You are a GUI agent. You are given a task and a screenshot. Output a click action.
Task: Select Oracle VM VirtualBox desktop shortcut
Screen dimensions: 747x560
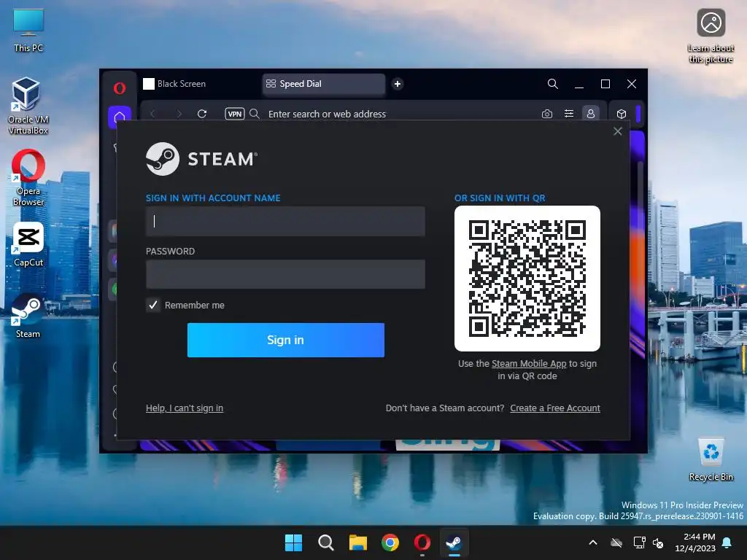pyautogui.click(x=28, y=105)
